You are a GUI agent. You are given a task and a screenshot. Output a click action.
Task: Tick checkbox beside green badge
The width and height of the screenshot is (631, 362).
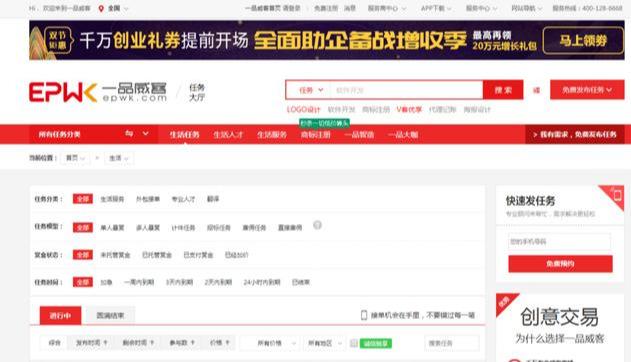[x=354, y=343]
